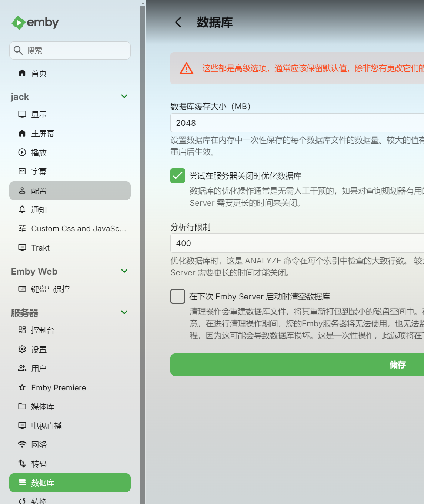This screenshot has height=504, width=424.
Task: Click the back arrow beside 数据库 title
Action: pyautogui.click(x=178, y=22)
